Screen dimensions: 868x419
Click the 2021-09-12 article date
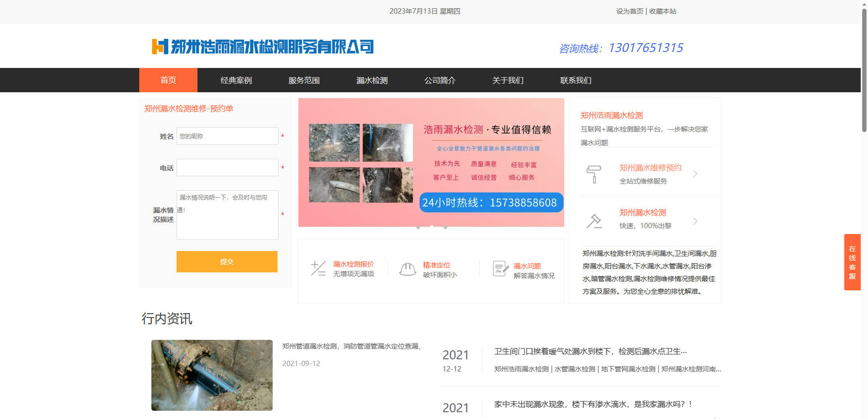point(301,364)
